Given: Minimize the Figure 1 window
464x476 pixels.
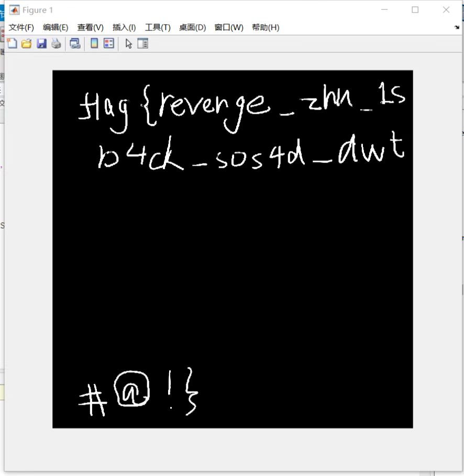Looking at the screenshot, I should [384, 10].
